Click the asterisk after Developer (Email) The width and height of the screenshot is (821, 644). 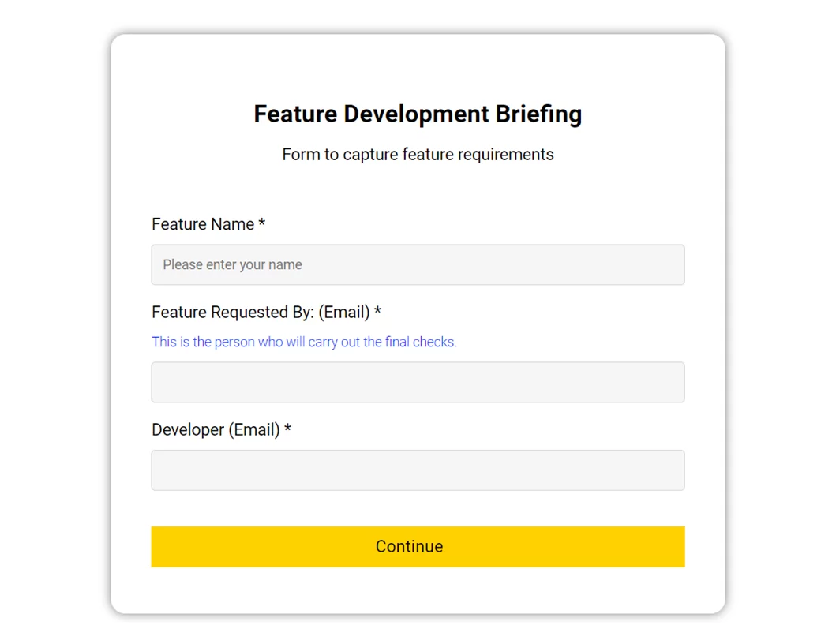click(288, 429)
